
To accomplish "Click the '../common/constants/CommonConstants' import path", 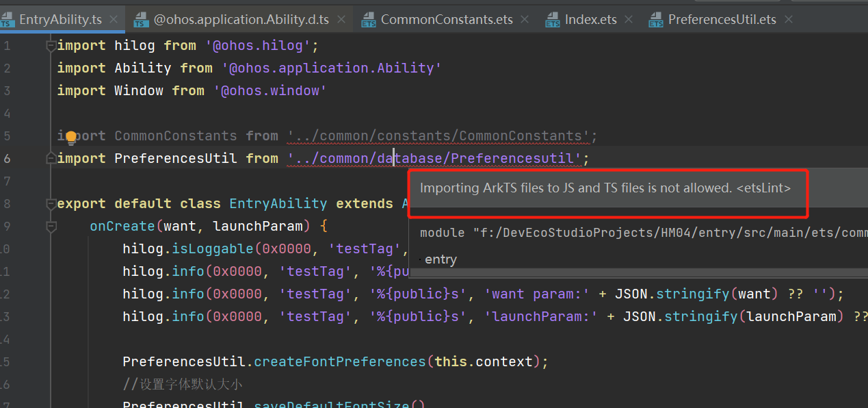I will [x=438, y=136].
